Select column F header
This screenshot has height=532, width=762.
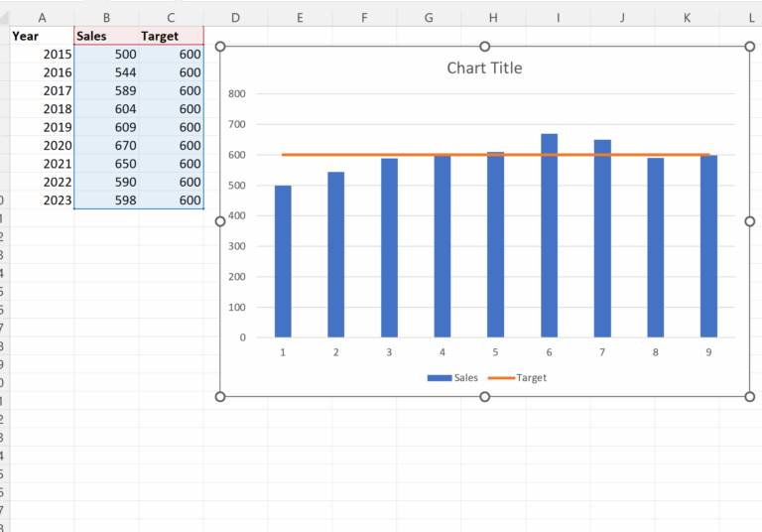[364, 18]
